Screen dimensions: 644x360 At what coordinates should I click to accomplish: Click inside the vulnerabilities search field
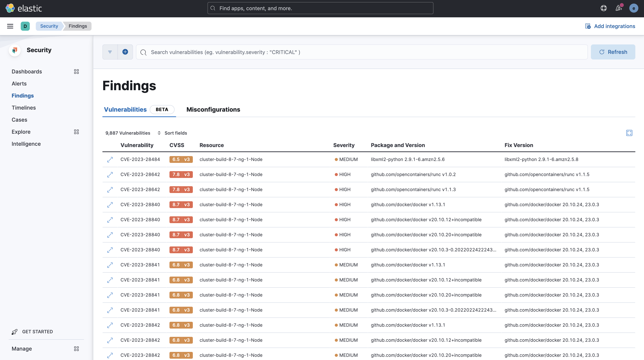tap(300, 52)
